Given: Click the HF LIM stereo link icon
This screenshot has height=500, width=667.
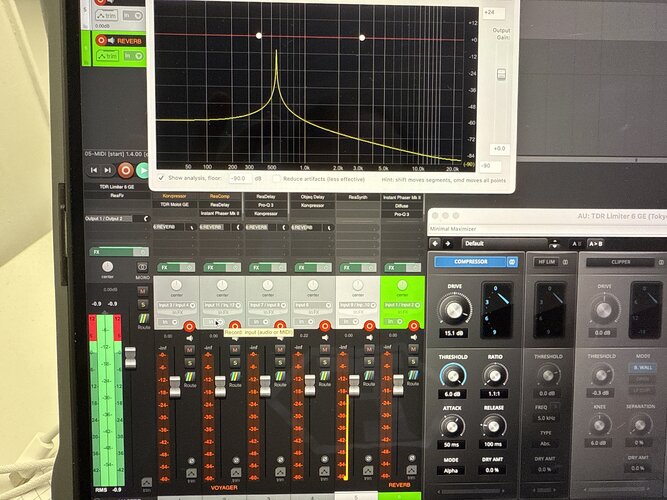Looking at the screenshot, I should (565, 262).
